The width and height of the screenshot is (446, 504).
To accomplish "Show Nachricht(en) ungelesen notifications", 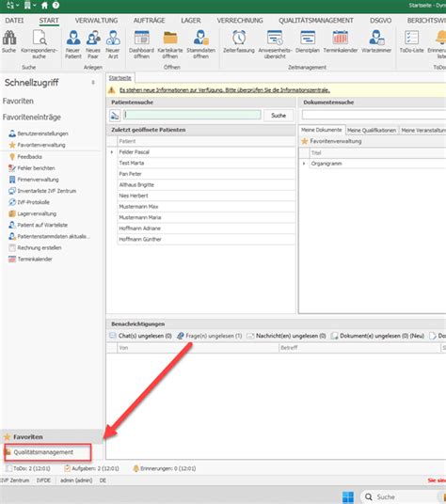I will click(x=286, y=336).
